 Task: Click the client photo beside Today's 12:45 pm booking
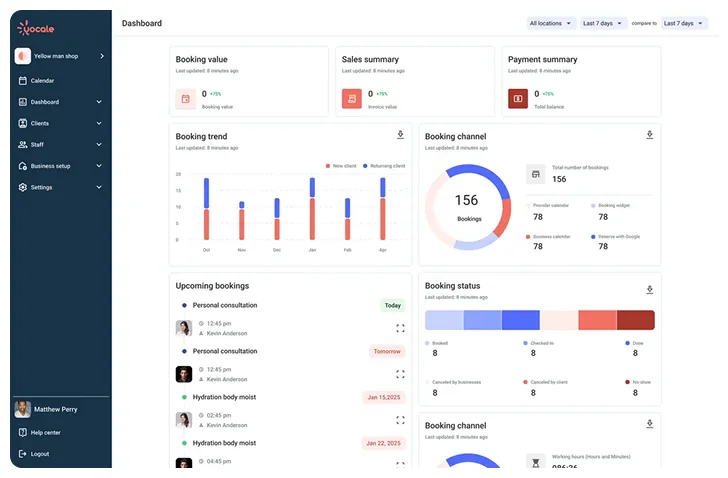point(184,329)
